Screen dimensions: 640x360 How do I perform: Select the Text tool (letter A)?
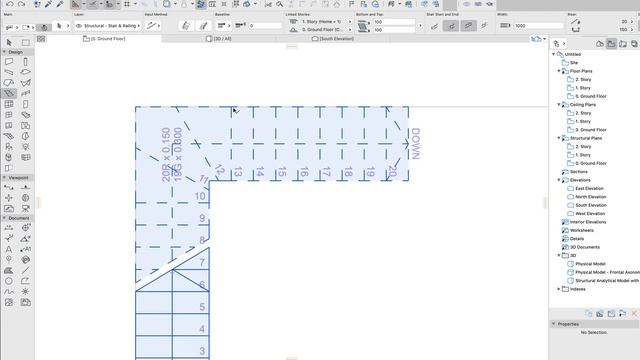(x=9, y=249)
